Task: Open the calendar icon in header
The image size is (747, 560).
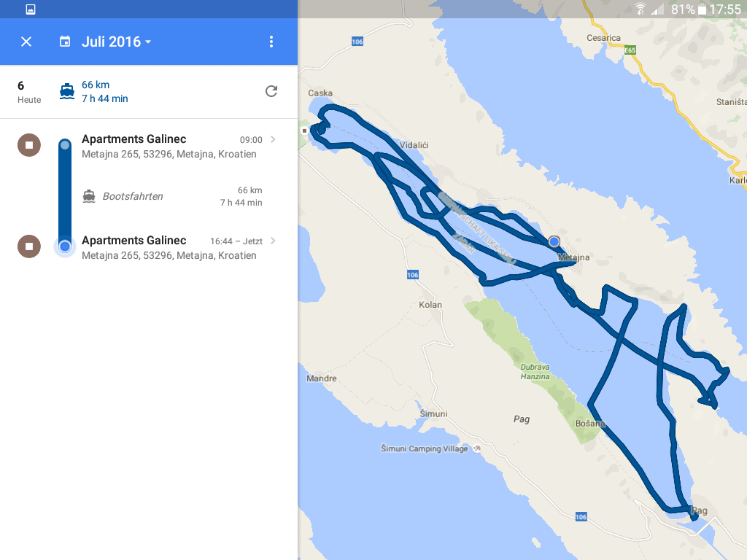Action: coord(65,42)
